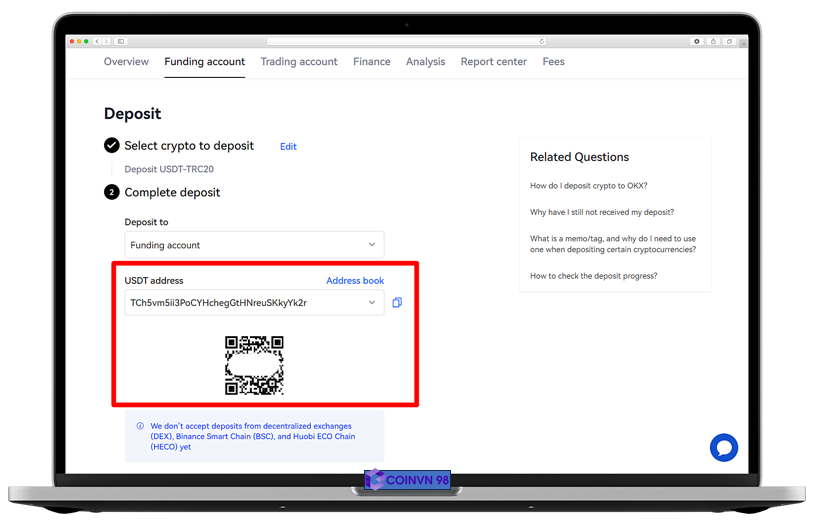Copy the USDT deposit address
The image size is (814, 526).
397,302
